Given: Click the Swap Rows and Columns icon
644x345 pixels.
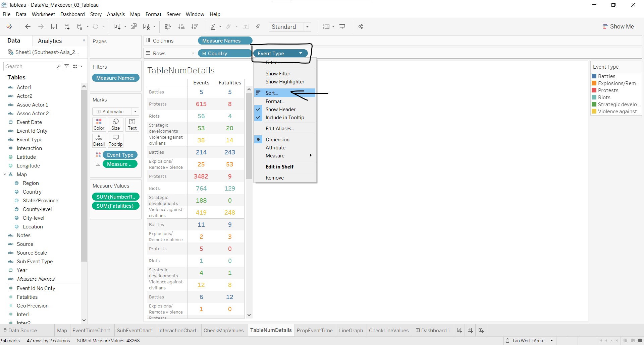Looking at the screenshot, I should (x=168, y=27).
